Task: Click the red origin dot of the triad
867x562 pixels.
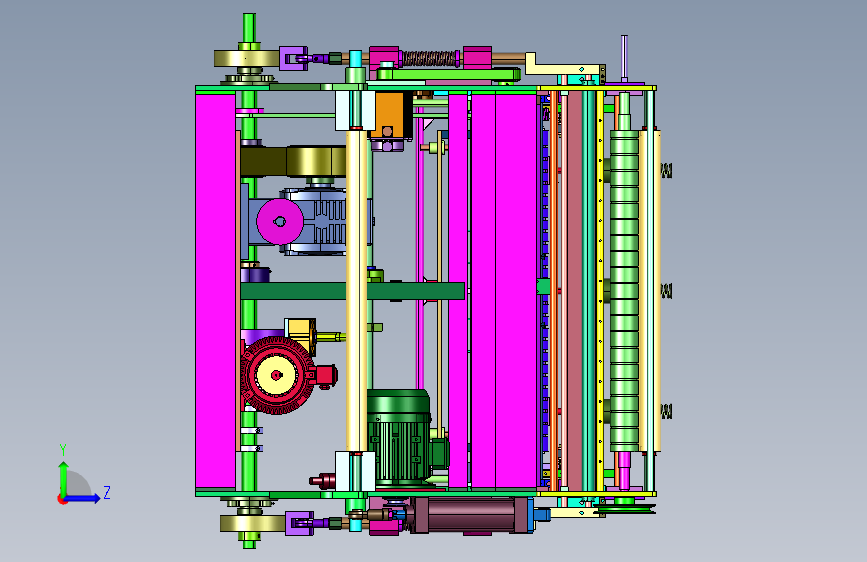Action: 62,499
